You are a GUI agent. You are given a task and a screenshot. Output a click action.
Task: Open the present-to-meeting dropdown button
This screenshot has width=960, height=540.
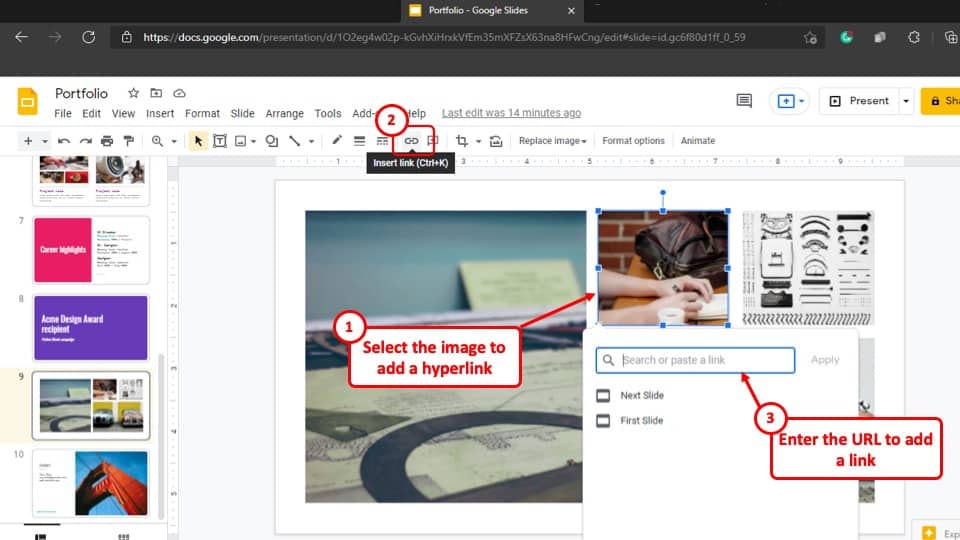(790, 101)
